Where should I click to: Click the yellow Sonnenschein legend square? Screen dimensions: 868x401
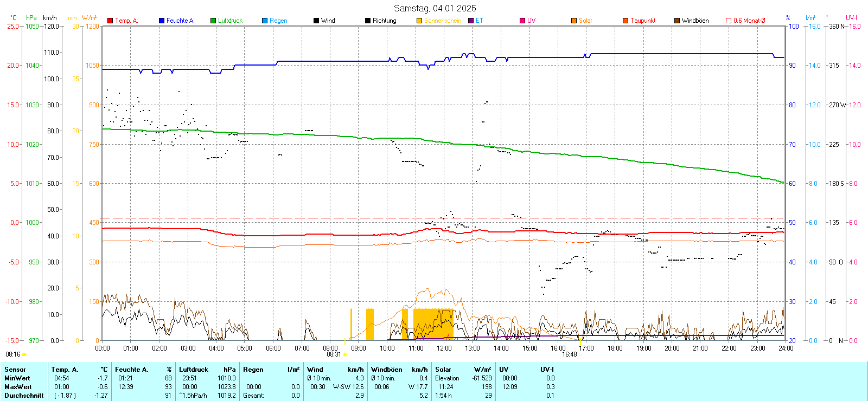419,21
